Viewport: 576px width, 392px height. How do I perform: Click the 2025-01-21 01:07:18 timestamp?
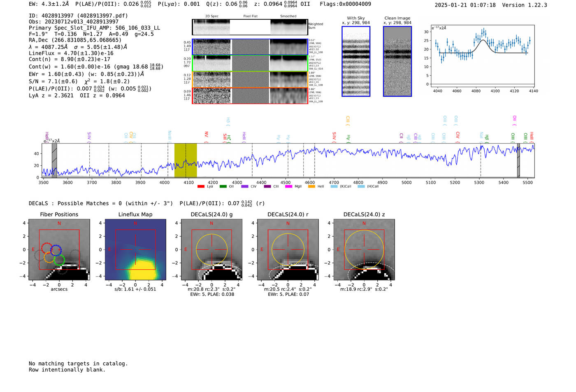point(465,5)
